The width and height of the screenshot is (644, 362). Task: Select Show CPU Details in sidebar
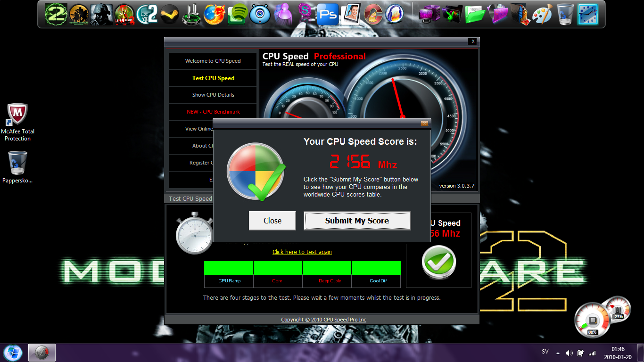(x=213, y=95)
